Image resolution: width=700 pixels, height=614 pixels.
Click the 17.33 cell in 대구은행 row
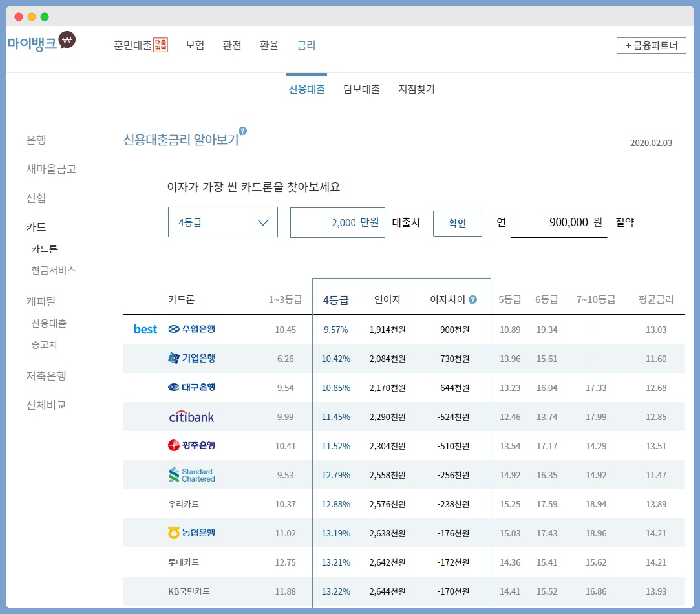(x=596, y=388)
